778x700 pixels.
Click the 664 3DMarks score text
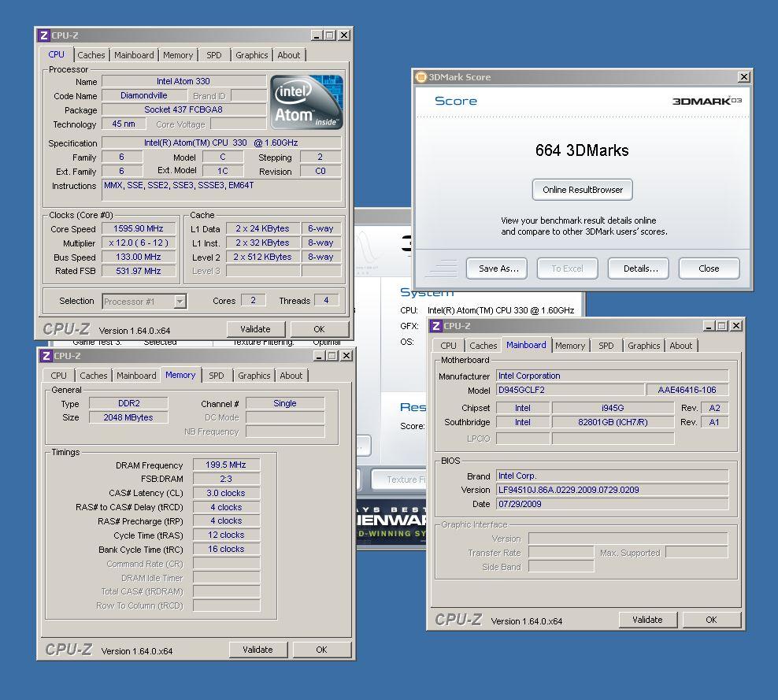582,150
